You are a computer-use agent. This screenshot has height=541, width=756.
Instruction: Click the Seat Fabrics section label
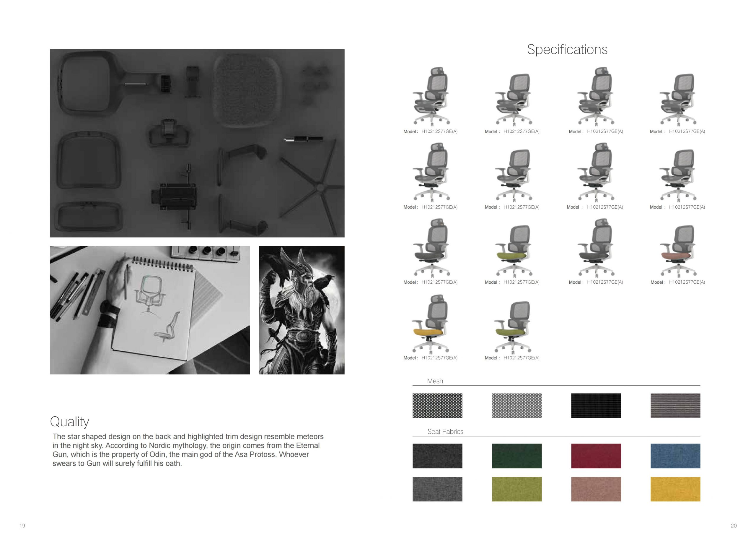pos(445,431)
